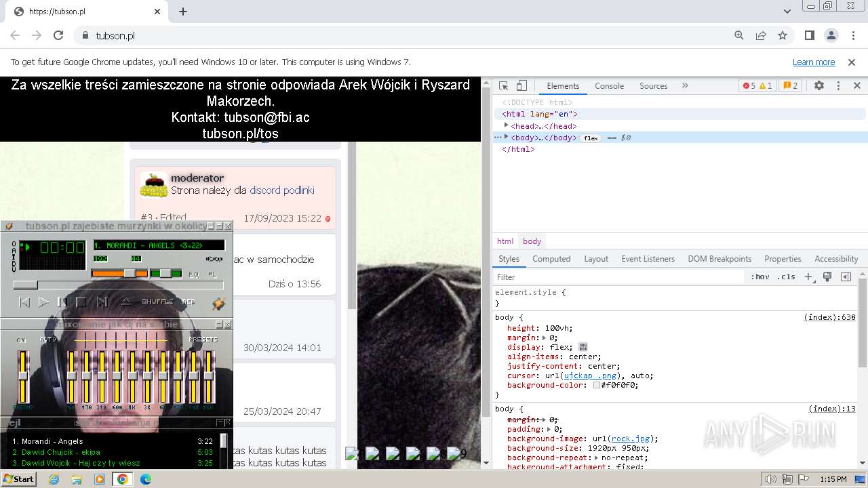868x488 pixels.
Task: Open the Layout tab
Action: tap(596, 259)
